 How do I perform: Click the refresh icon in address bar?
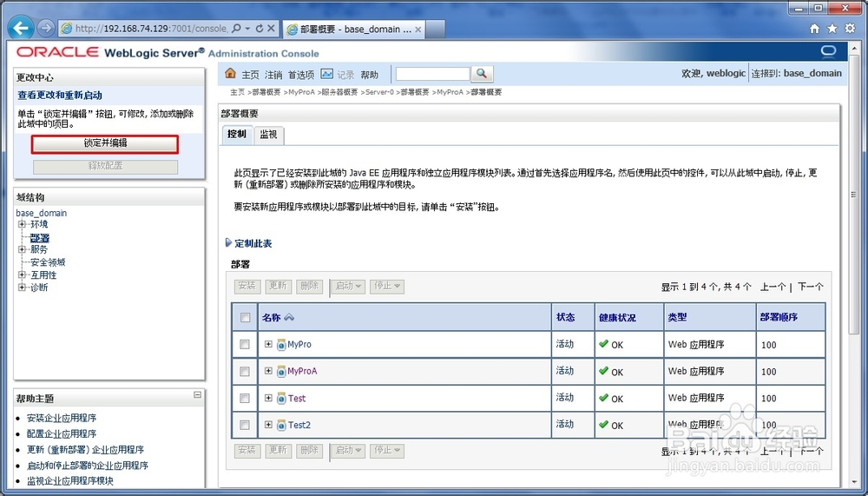click(x=259, y=29)
